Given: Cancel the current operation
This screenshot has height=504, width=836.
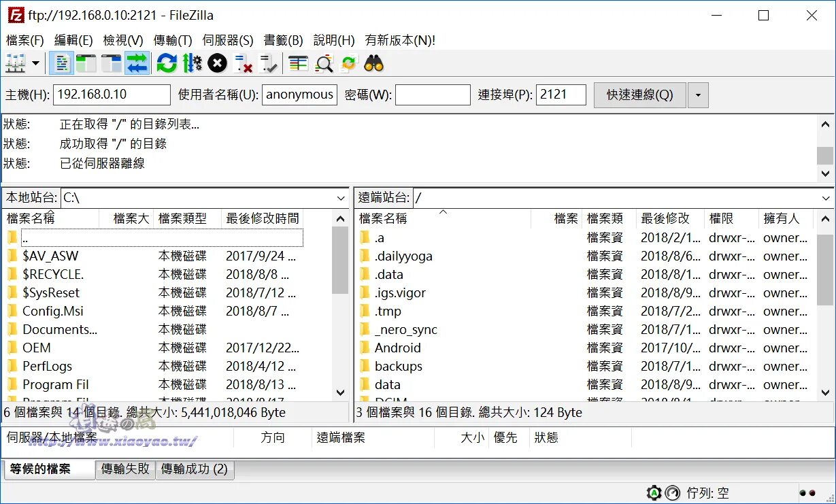Looking at the screenshot, I should pyautogui.click(x=217, y=64).
